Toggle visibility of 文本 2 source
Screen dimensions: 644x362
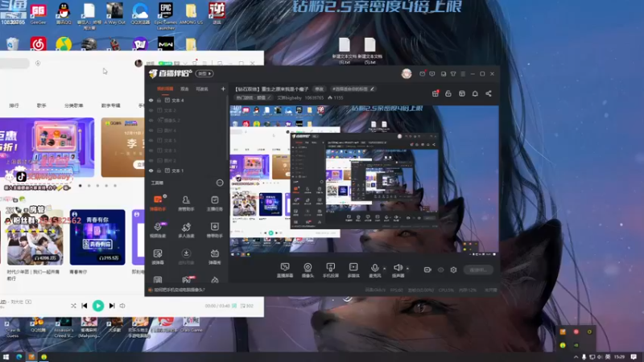151,110
